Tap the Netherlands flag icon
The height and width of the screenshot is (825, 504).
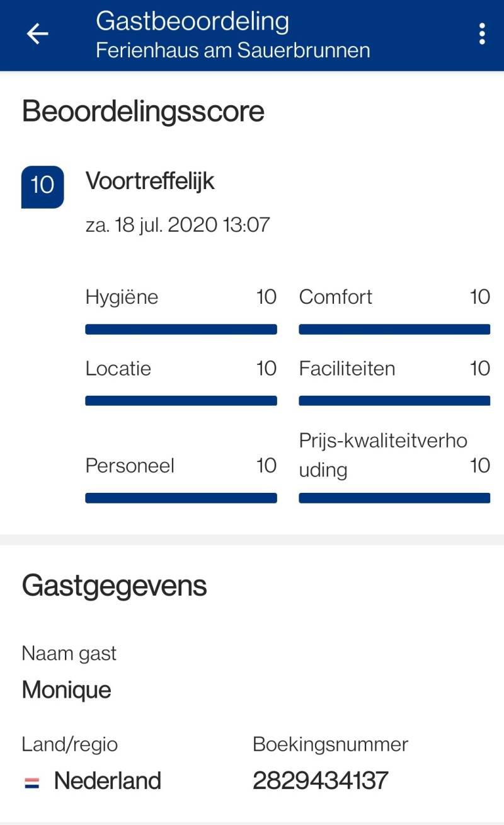(31, 783)
